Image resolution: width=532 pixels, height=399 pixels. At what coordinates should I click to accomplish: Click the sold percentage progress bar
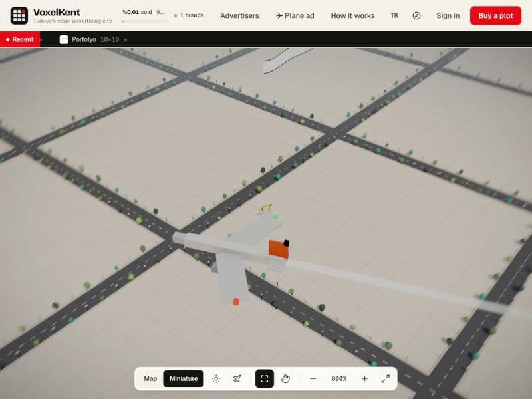pyautogui.click(x=145, y=21)
